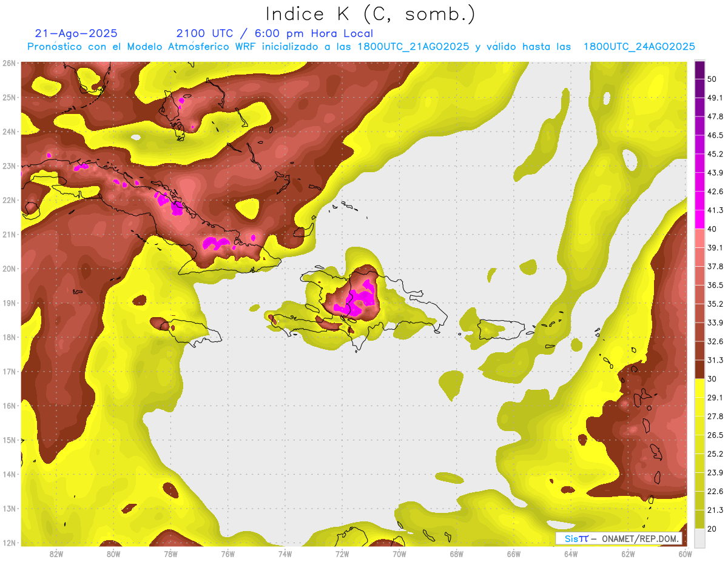Click the bright yellow swatch between 29.1 and 30
The image size is (728, 562).
[x=699, y=388]
